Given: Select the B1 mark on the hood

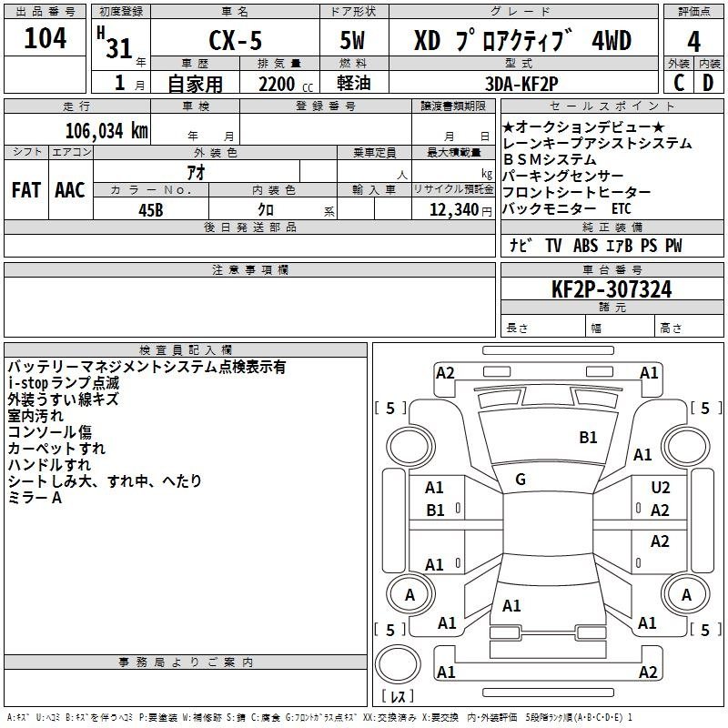Looking at the screenshot, I should pyautogui.click(x=589, y=438).
